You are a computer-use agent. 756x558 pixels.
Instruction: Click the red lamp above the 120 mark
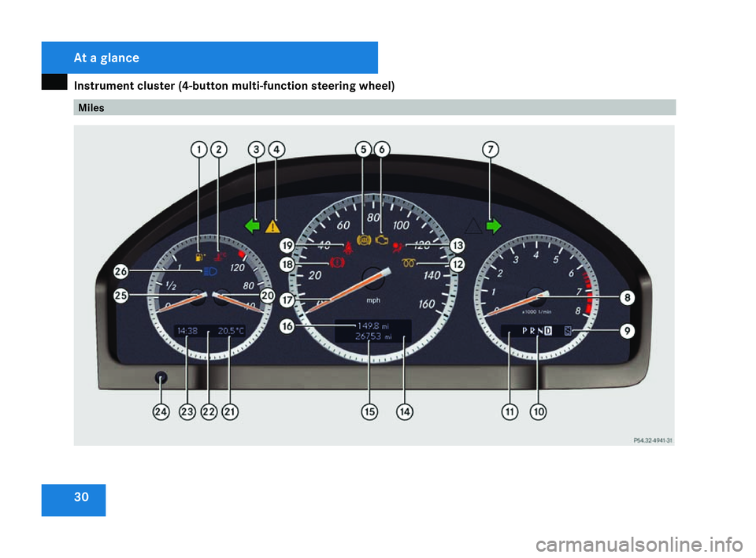(x=242, y=254)
